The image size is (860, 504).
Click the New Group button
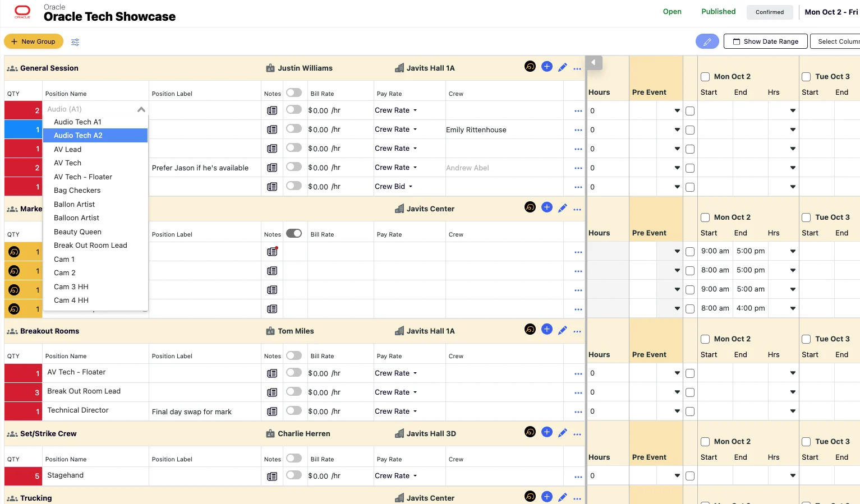tap(34, 41)
